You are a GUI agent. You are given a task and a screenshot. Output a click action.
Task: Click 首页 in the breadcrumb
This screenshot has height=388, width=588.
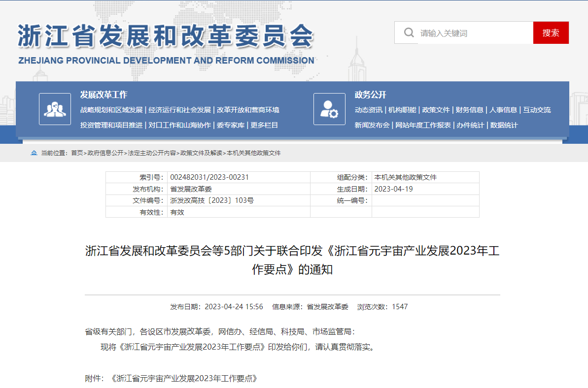click(77, 153)
